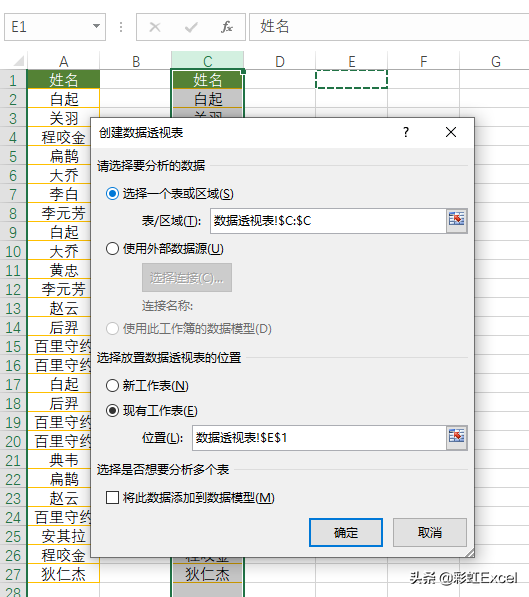Click the formula bar confirm checkmark icon
Screen dimensions: 529x597
[191, 27]
